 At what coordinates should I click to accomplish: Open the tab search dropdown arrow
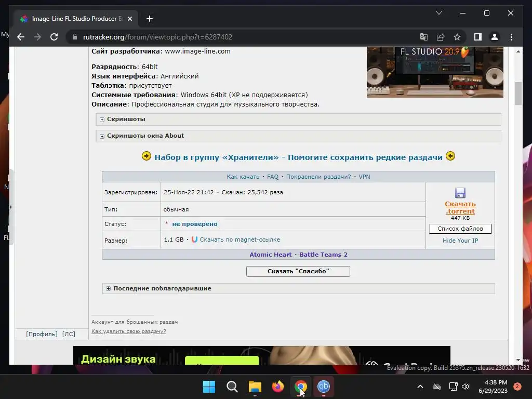coord(438,13)
